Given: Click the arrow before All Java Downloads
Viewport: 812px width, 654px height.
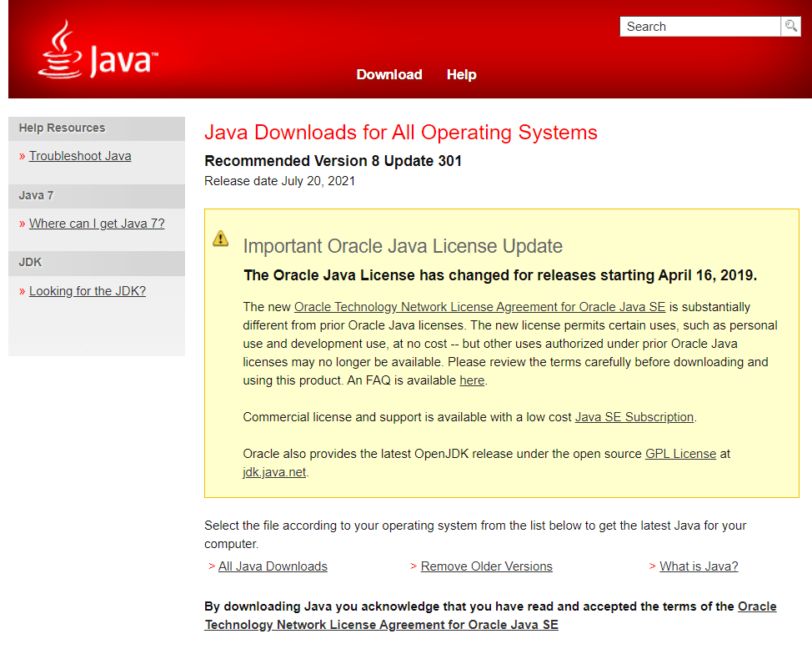Looking at the screenshot, I should [x=211, y=566].
